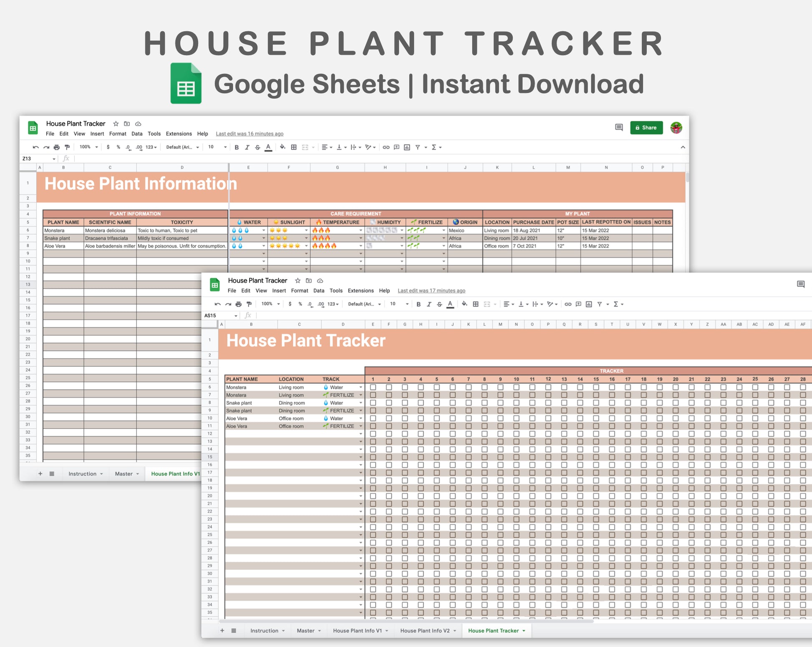Open TRACK dropdown for first Monstera row
Screen dimensions: 812x647
coord(361,387)
